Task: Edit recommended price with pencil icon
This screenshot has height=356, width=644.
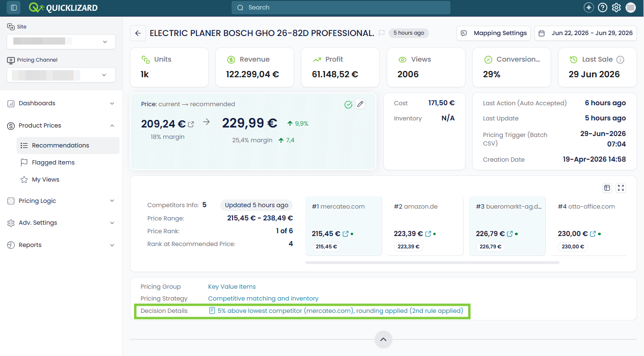Action: click(360, 104)
